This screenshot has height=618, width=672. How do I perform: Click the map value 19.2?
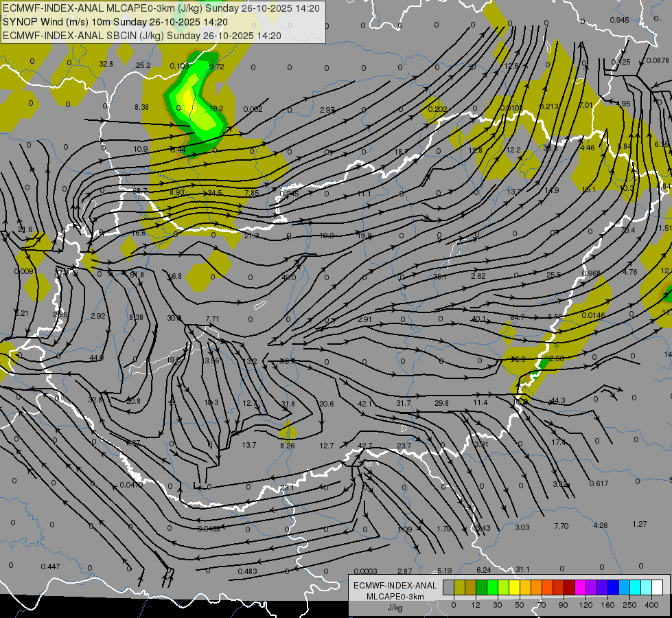[216, 109]
